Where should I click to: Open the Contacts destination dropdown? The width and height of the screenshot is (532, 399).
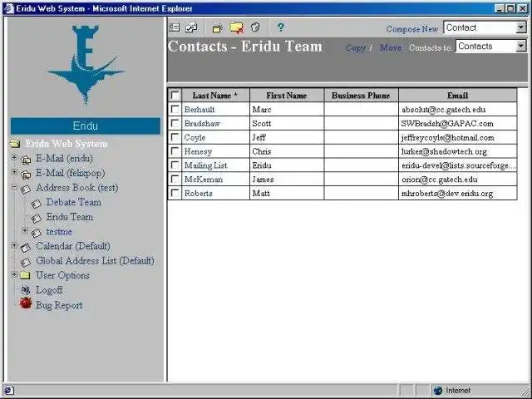[x=521, y=46]
